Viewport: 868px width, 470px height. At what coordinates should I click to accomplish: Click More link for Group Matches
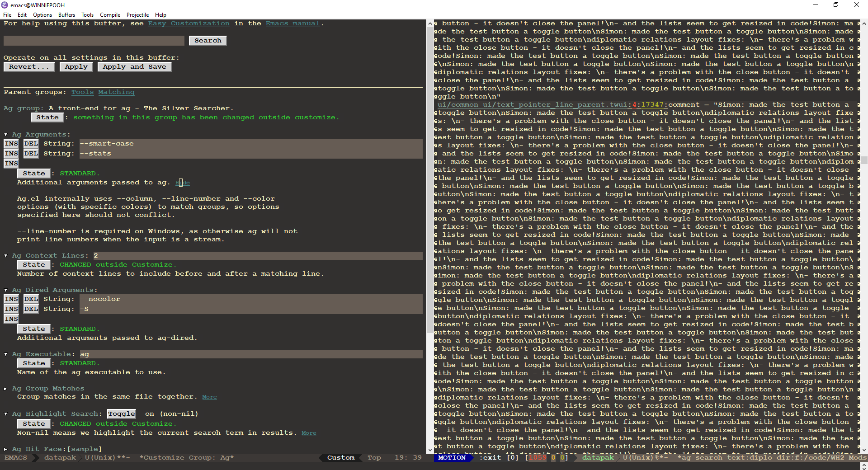209,397
